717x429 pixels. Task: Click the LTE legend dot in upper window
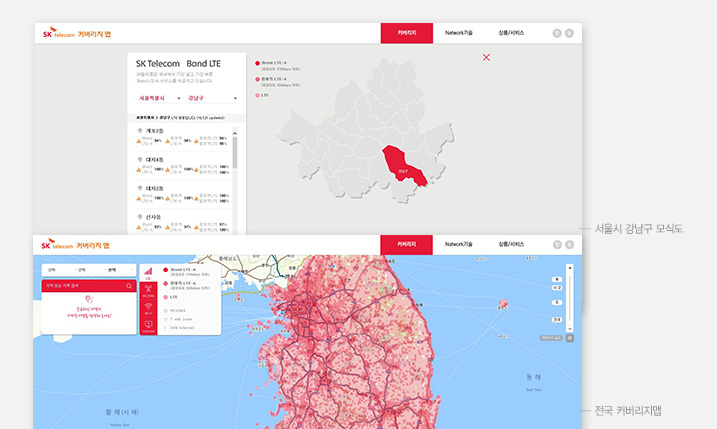(257, 95)
